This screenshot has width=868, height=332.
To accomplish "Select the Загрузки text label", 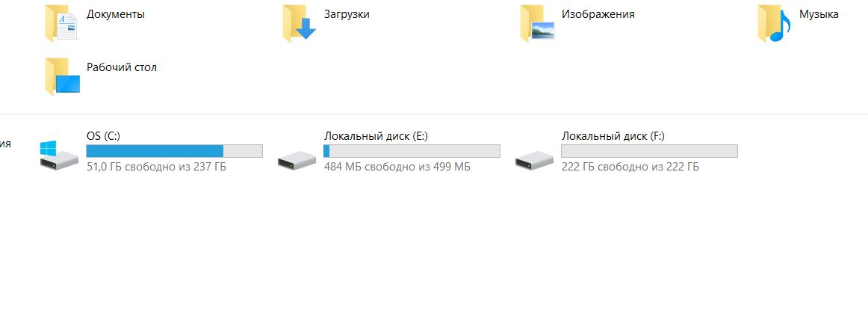I will coord(347,14).
